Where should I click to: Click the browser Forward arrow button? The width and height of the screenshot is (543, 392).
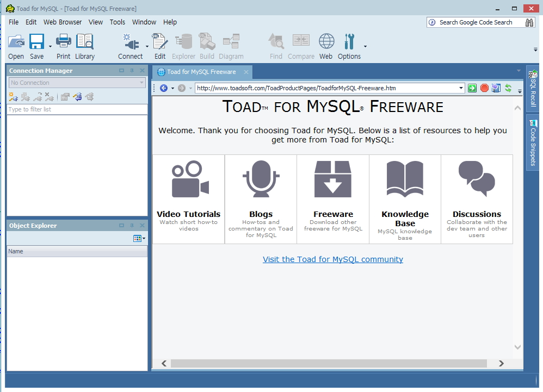(182, 88)
